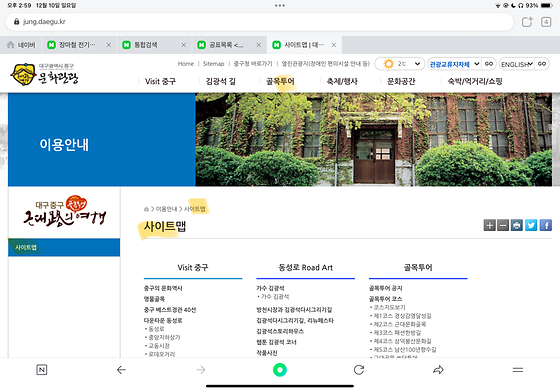This screenshot has height=391, width=560.
Task: Print the page with the printer icon
Action: 517,225
